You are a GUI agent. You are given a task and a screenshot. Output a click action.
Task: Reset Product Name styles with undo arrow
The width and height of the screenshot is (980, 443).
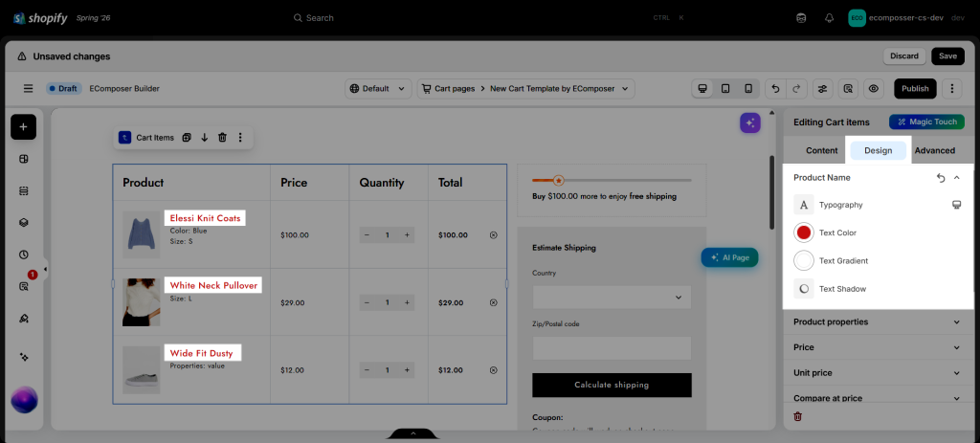[941, 178]
